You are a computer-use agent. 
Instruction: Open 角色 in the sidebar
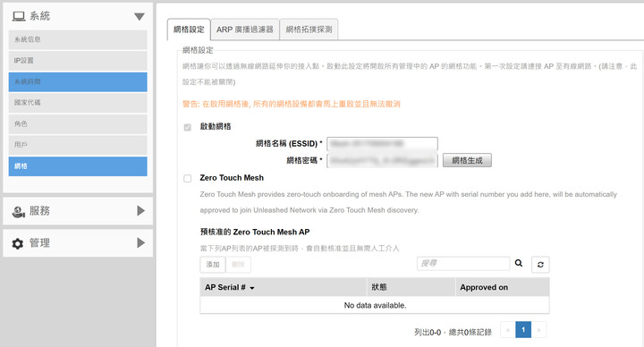(x=78, y=124)
